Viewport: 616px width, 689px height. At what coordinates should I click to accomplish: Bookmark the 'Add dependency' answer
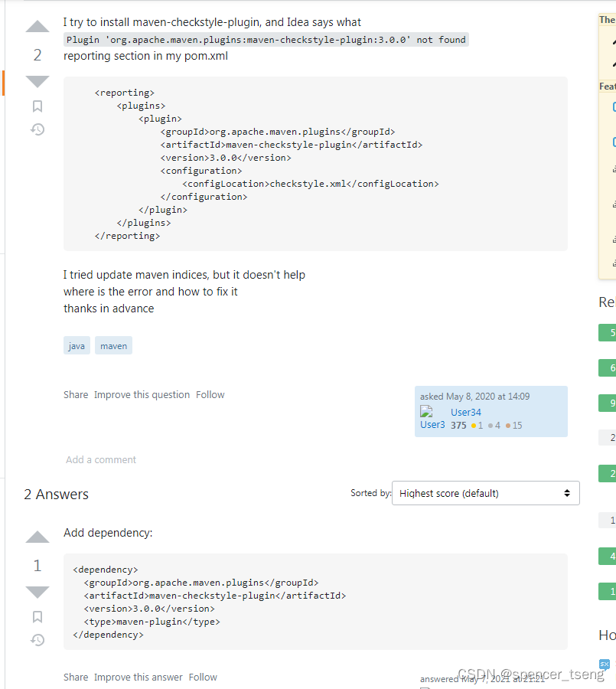[x=37, y=616]
